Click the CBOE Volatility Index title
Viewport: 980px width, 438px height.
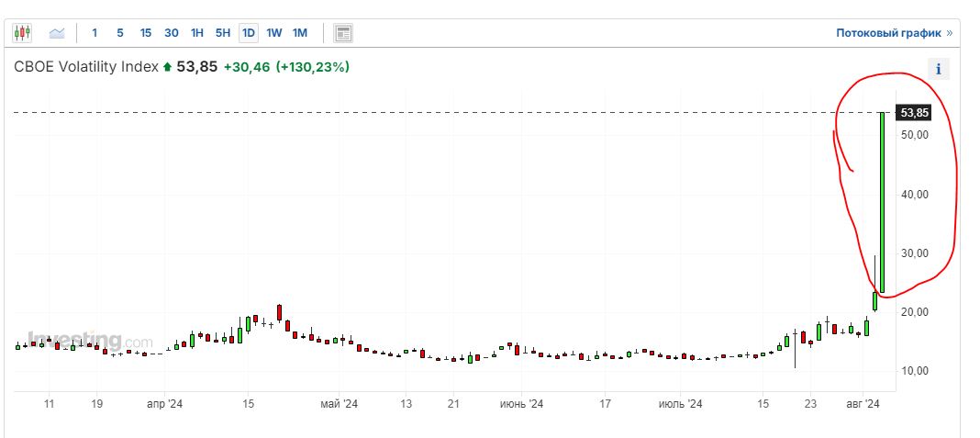(86, 67)
